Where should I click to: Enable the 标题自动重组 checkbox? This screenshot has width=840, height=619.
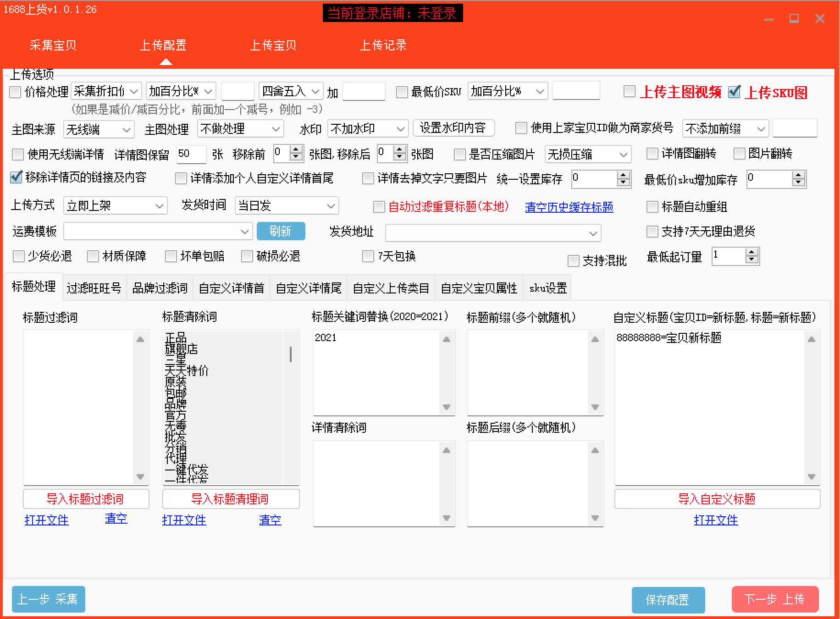click(652, 207)
